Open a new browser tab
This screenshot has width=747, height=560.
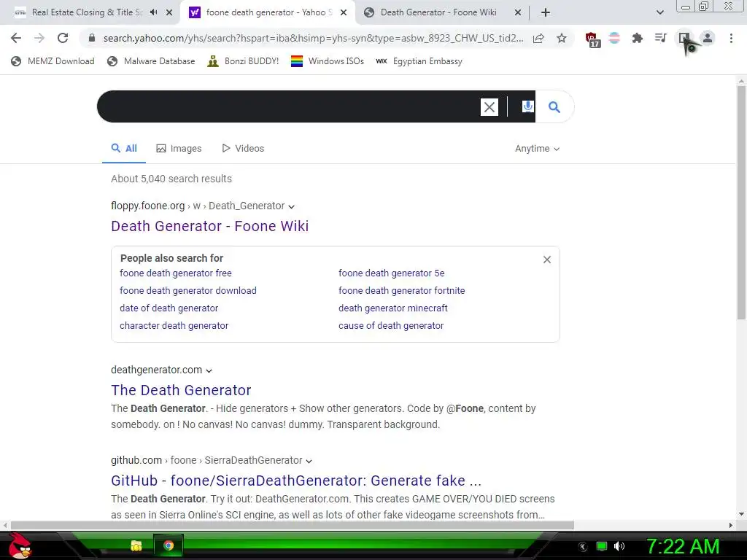pyautogui.click(x=546, y=12)
